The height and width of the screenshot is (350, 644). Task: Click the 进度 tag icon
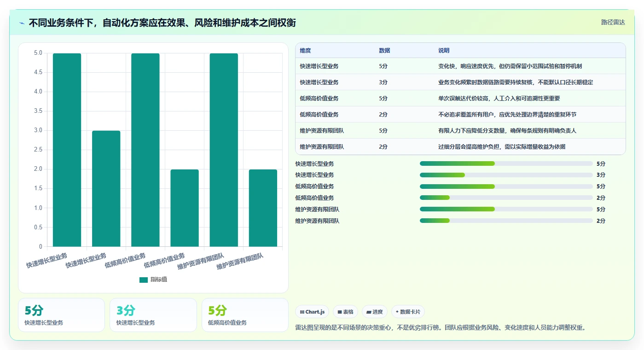click(x=369, y=312)
